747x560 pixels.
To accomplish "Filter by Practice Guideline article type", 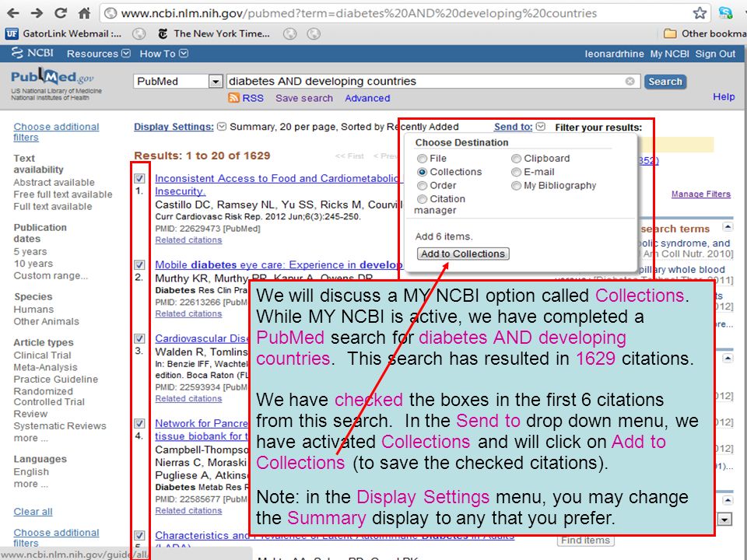I will pyautogui.click(x=56, y=379).
